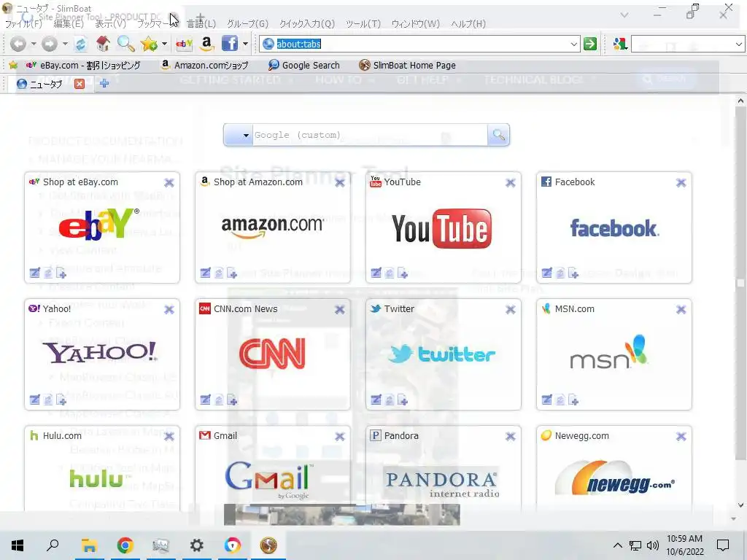
Task: Click the edit icon on the Facebook tile
Action: click(x=547, y=273)
